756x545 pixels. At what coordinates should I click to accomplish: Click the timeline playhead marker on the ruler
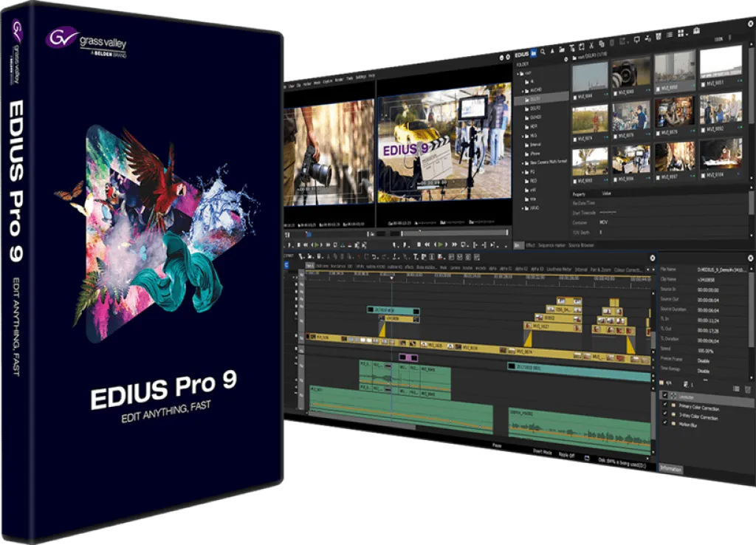click(x=391, y=278)
